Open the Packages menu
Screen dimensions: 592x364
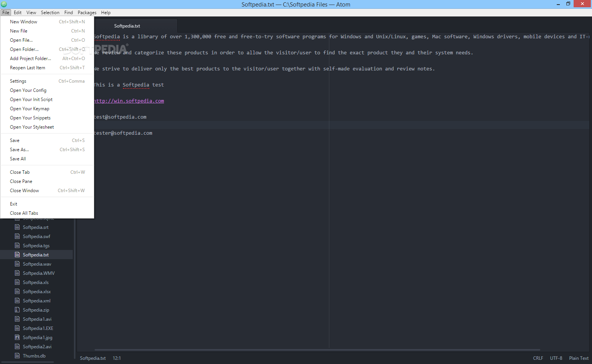tap(87, 13)
